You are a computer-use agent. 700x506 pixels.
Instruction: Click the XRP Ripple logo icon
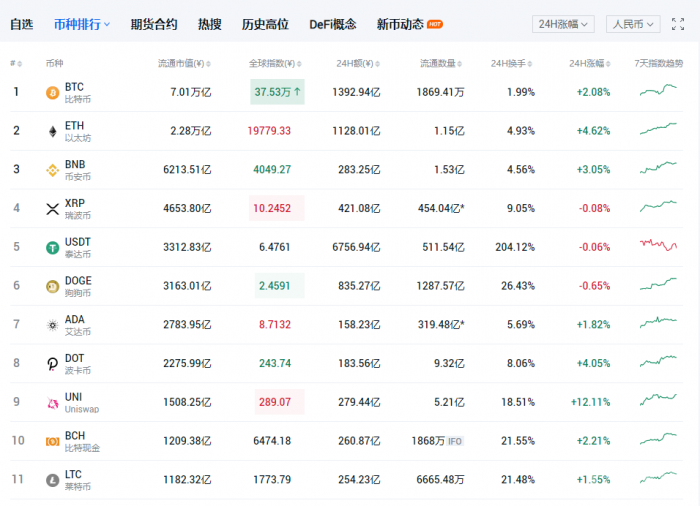coord(52,209)
